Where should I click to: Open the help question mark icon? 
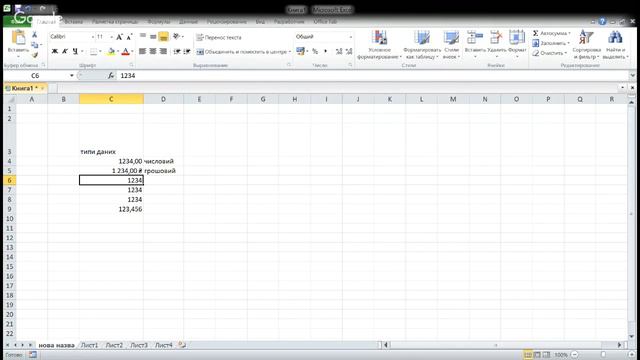coord(602,22)
